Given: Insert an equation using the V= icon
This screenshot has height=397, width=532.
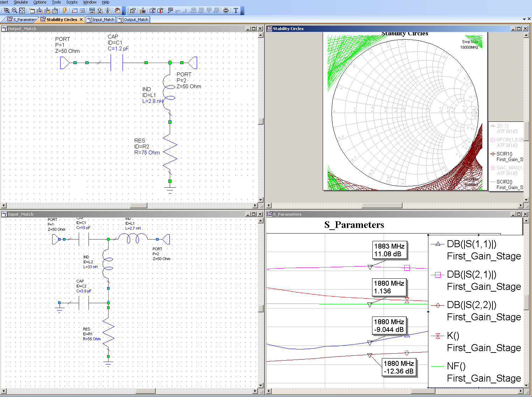Looking at the screenshot, I should pyautogui.click(x=82, y=11).
